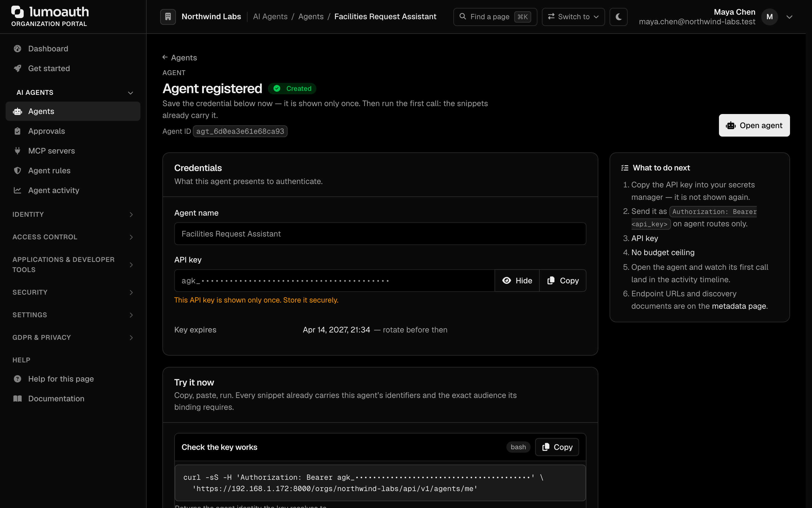
Task: Expand Applications & Developer Tools section
Action: pos(73,265)
